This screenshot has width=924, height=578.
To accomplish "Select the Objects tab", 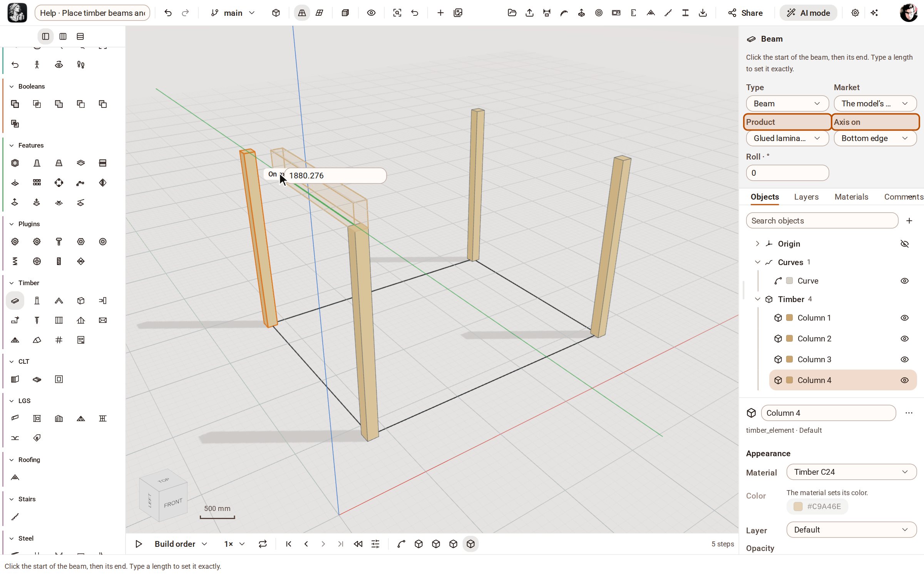I will [765, 197].
